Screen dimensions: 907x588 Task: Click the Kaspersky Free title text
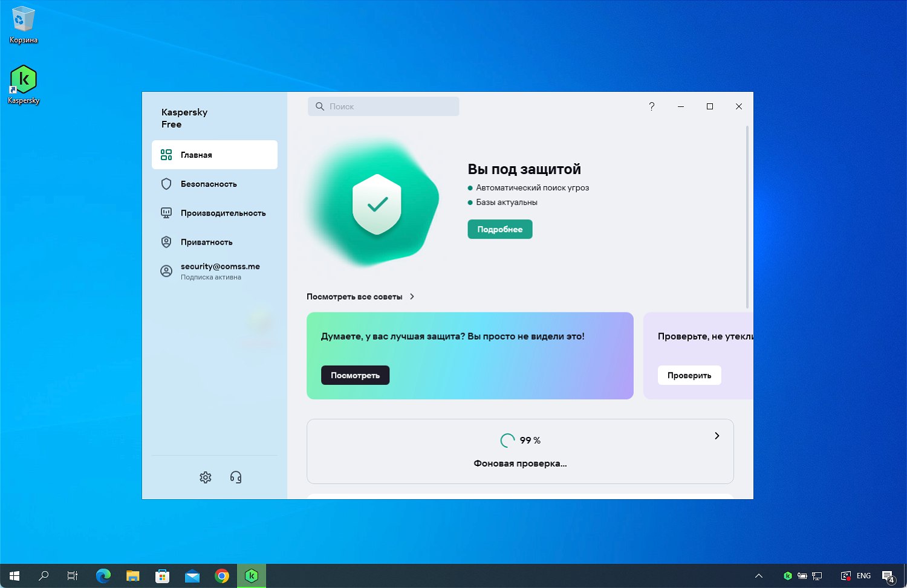coord(184,118)
